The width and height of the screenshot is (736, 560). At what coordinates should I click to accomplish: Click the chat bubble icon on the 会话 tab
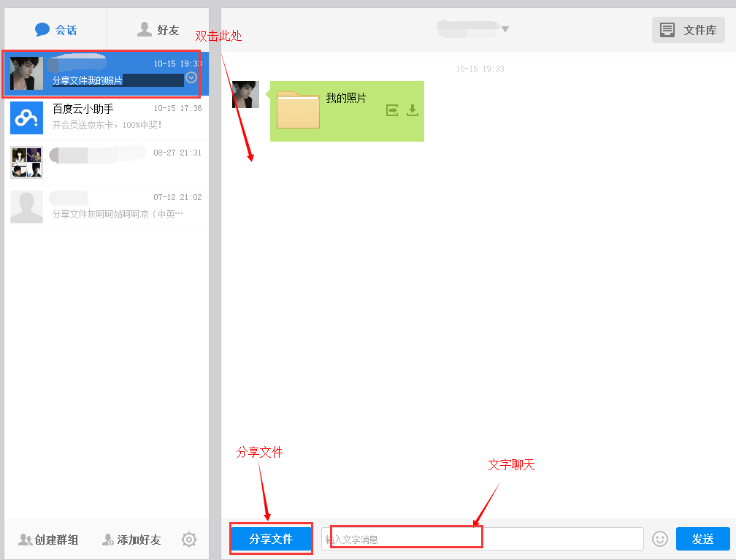[x=42, y=29]
